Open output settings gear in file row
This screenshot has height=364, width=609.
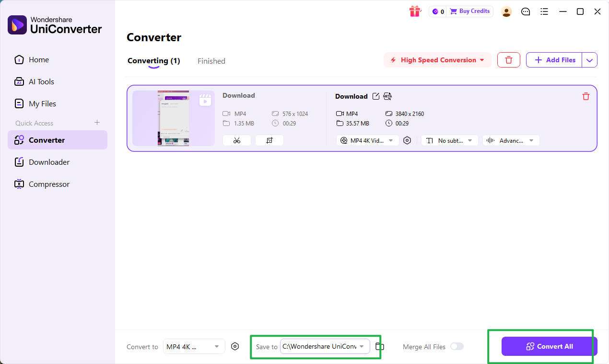[x=407, y=140]
